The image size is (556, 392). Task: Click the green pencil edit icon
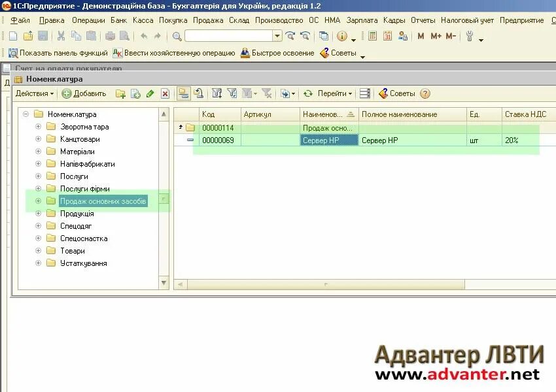[150, 94]
